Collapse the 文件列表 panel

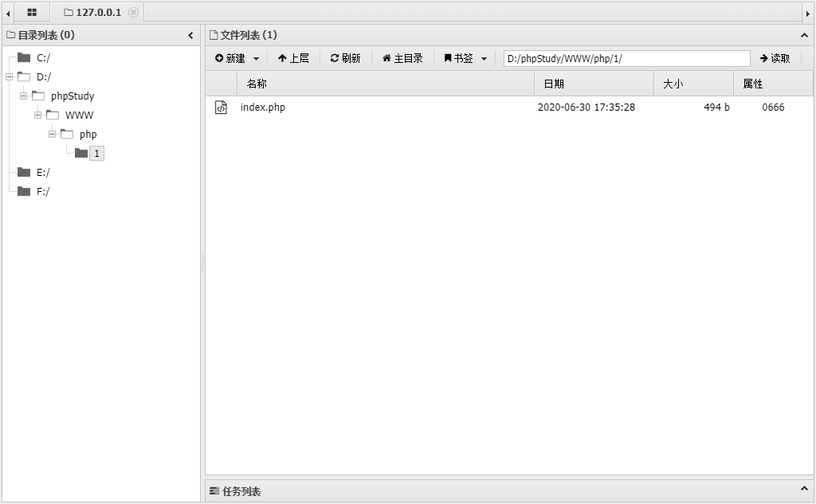pyautogui.click(x=804, y=35)
